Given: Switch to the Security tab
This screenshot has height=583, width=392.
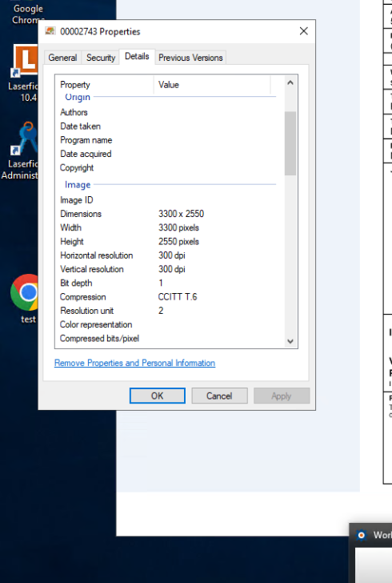Looking at the screenshot, I should [x=101, y=58].
